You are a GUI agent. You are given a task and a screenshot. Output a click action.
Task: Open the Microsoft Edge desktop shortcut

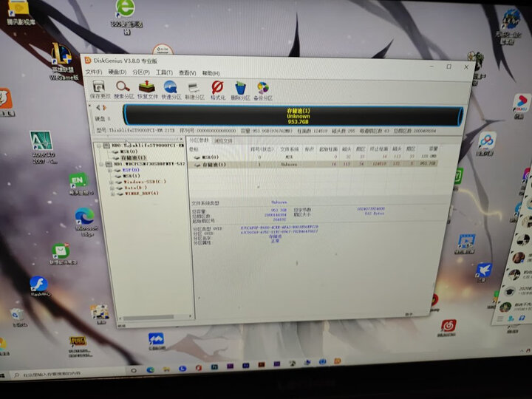[x=86, y=222]
